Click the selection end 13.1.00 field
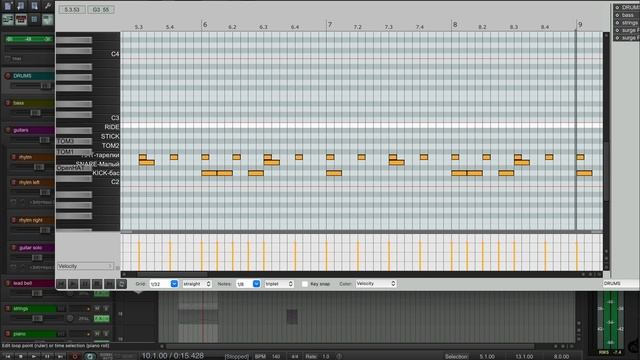 524,356
